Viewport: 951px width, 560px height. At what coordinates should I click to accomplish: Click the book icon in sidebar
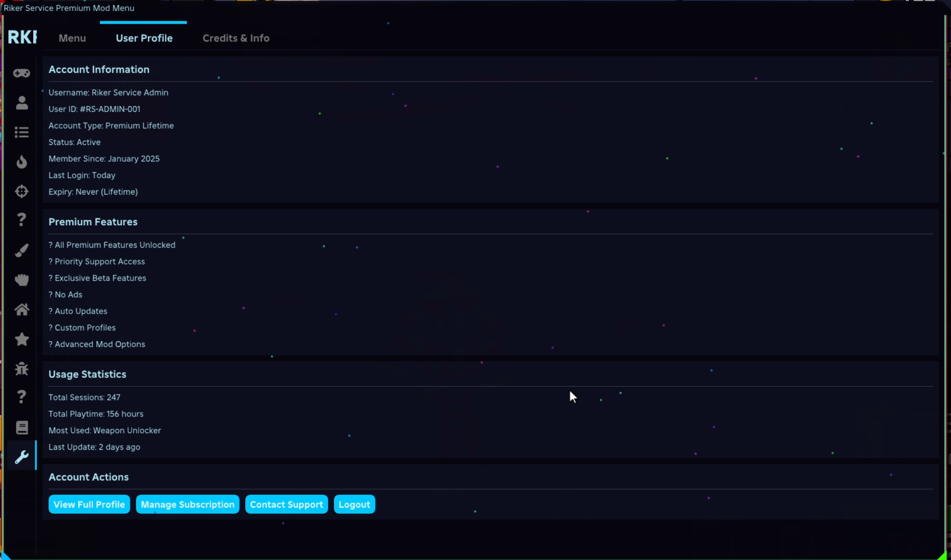[21, 428]
